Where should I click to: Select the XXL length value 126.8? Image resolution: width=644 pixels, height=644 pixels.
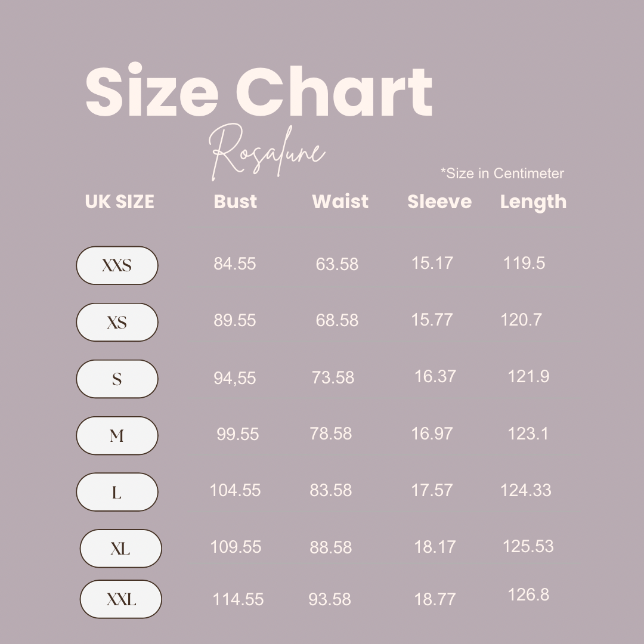pyautogui.click(x=528, y=595)
